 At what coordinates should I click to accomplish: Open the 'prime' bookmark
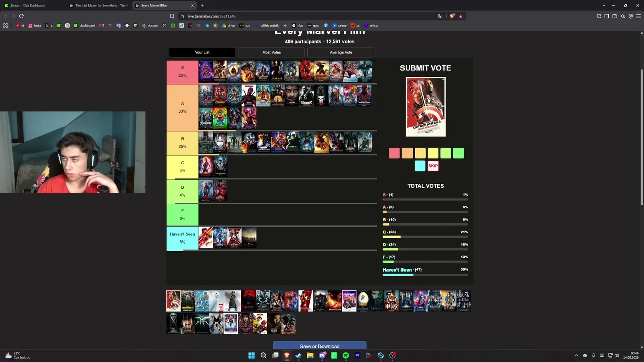pos(340,25)
